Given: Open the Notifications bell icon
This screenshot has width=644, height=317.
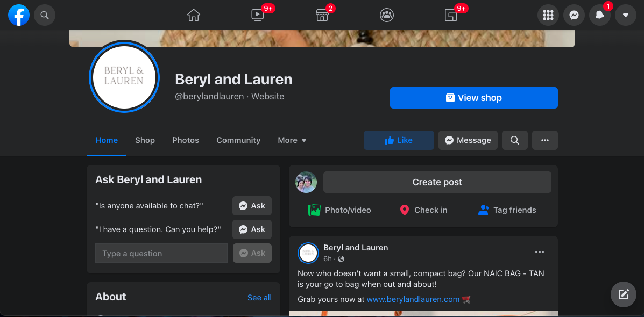Looking at the screenshot, I should pos(600,15).
